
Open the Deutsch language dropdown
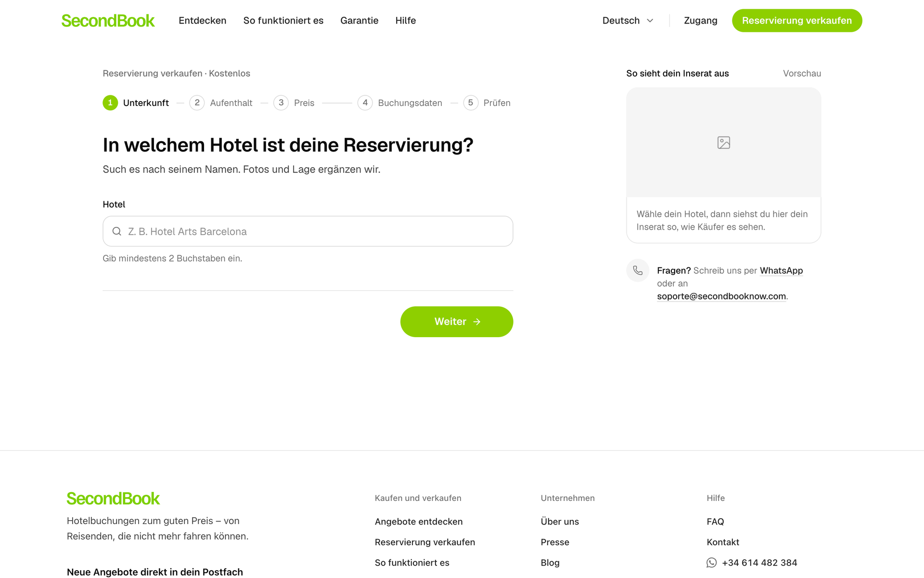(628, 21)
